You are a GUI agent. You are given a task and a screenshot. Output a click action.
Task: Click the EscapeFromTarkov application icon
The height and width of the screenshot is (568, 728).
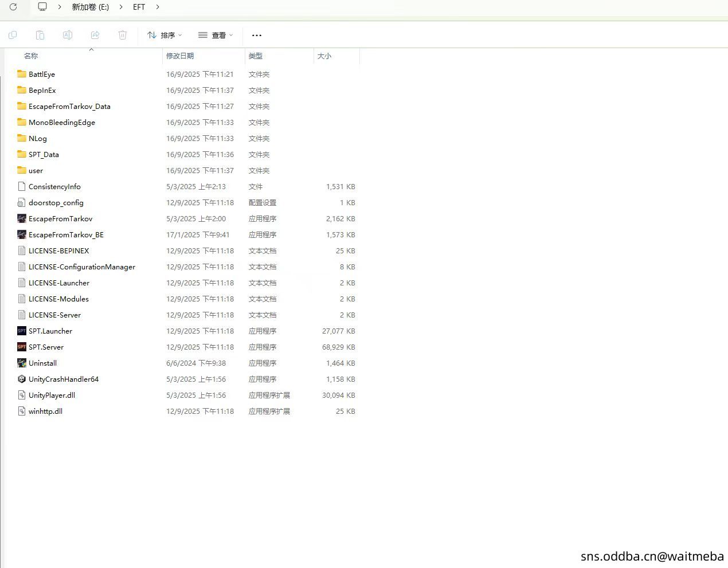coord(22,218)
